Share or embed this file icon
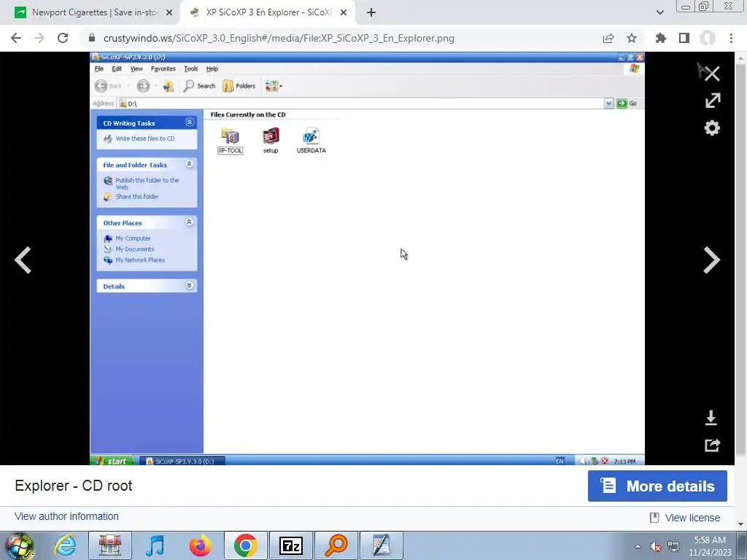Viewport: 747px width, 560px height. point(712,446)
